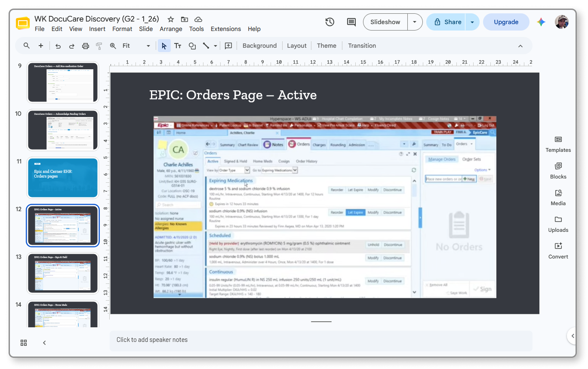Open the Help menu
The width and height of the screenshot is (588, 369).
(x=254, y=29)
